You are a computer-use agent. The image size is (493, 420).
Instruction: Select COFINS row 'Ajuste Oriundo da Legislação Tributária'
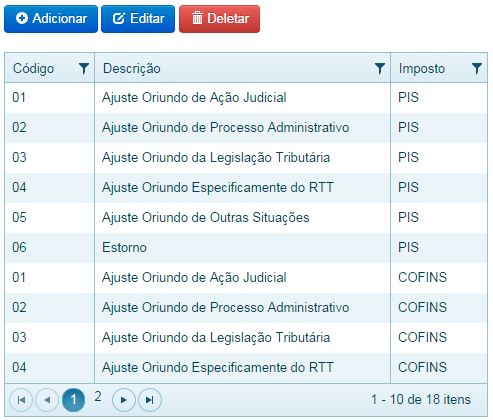tap(246, 338)
